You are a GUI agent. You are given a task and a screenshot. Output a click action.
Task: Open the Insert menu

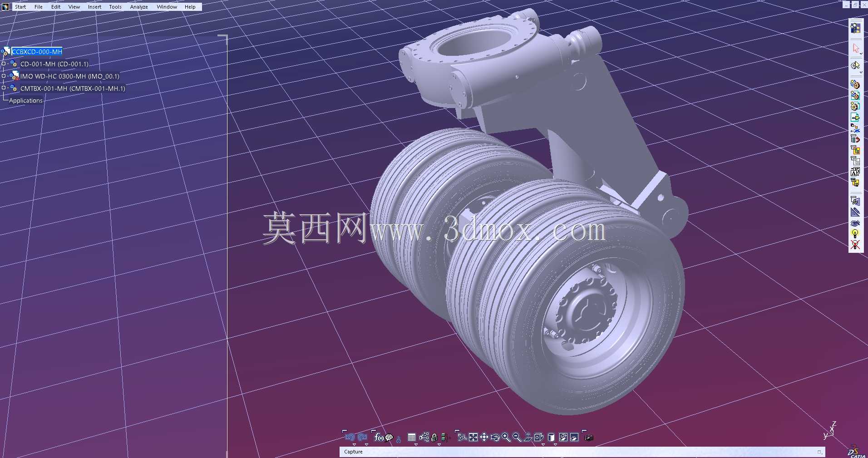94,7
